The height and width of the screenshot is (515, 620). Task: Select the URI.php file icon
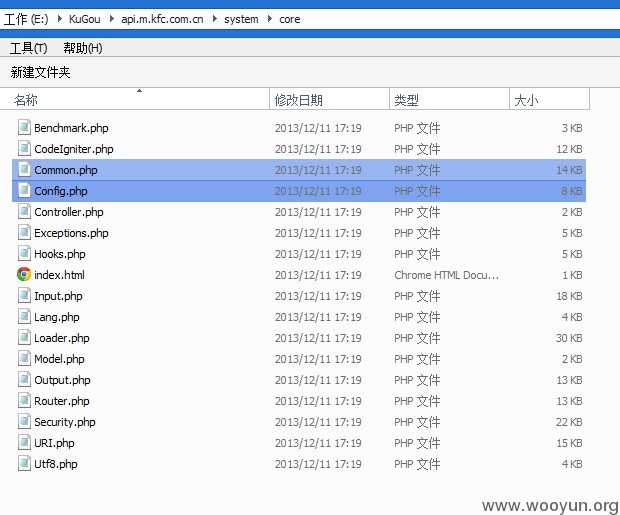24,442
